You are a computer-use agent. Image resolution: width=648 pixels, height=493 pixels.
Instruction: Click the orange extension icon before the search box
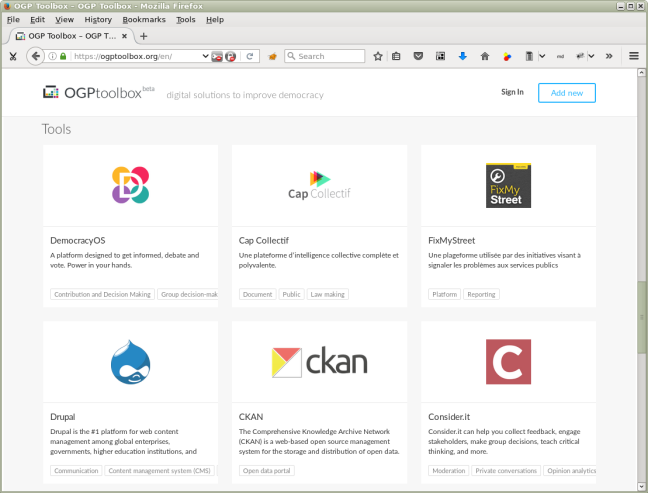pos(272,56)
